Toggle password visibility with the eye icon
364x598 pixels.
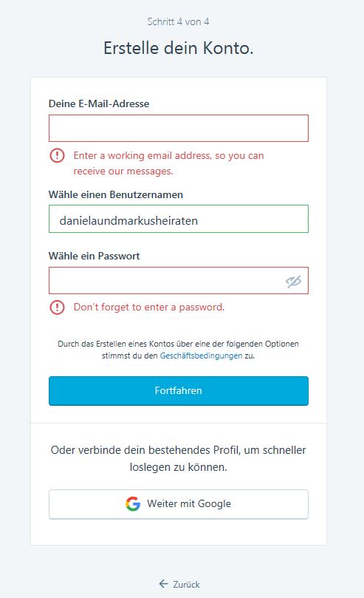click(293, 282)
